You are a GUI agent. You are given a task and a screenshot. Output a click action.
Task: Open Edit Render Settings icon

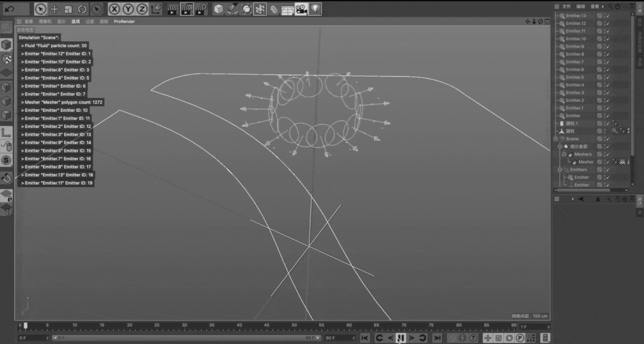(200, 9)
